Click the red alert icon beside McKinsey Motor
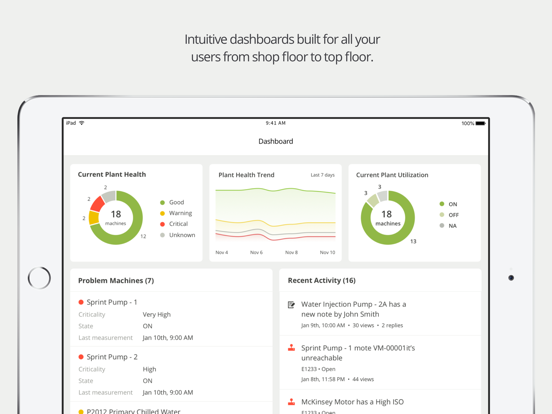Image resolution: width=552 pixels, height=414 pixels. 291,402
